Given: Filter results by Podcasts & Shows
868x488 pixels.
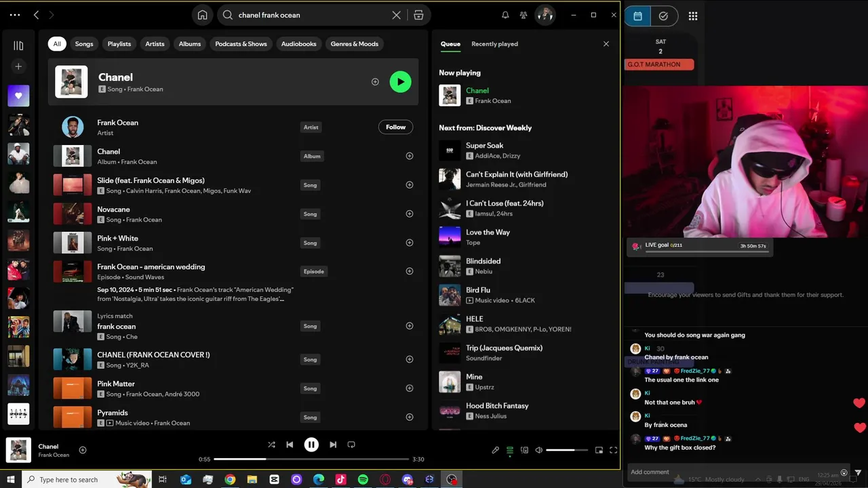Looking at the screenshot, I should coord(241,44).
